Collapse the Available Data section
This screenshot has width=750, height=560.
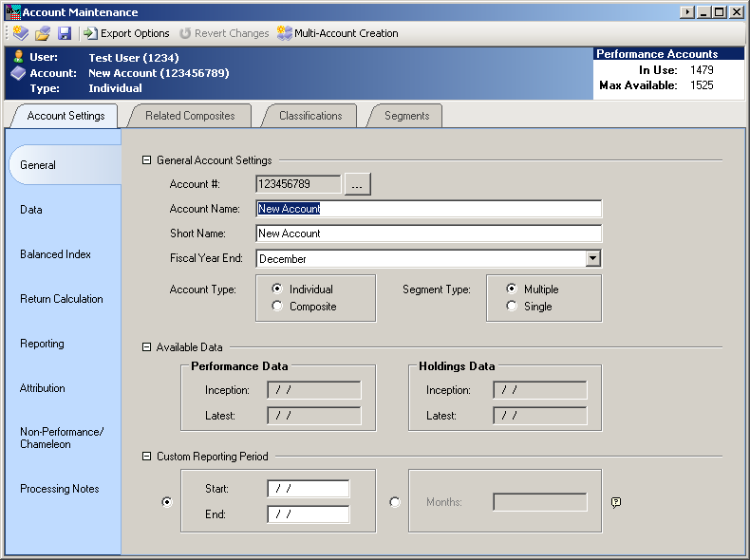pyautogui.click(x=146, y=347)
